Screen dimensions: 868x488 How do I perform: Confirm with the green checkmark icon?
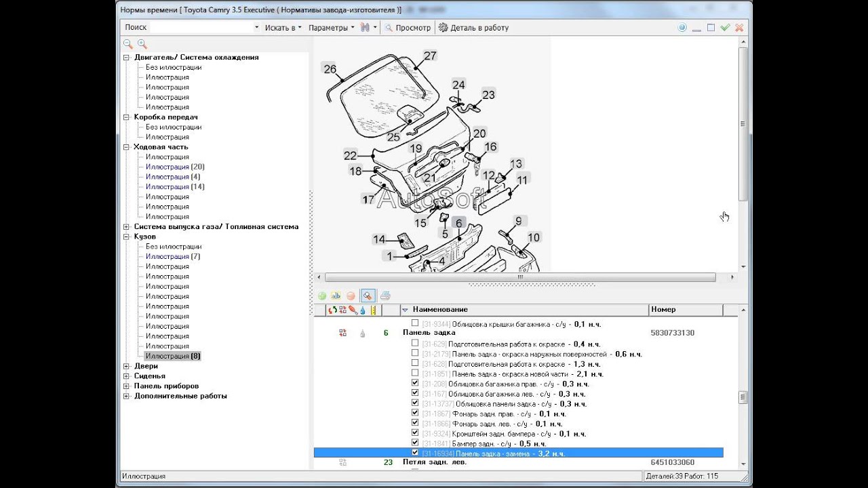point(725,28)
